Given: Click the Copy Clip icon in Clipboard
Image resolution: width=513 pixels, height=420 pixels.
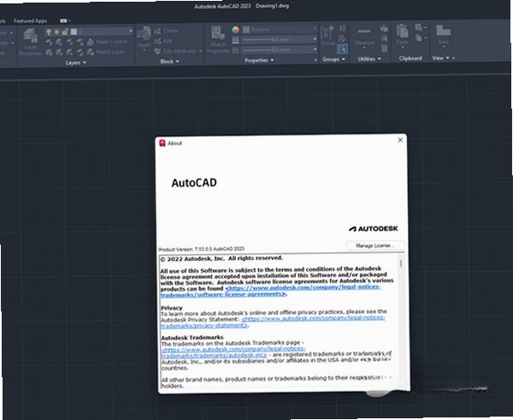Looking at the screenshot, I should [419, 38].
